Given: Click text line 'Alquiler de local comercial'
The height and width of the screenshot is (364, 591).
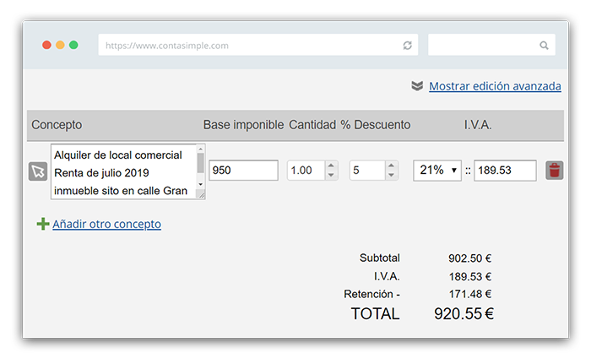Looking at the screenshot, I should tap(118, 155).
